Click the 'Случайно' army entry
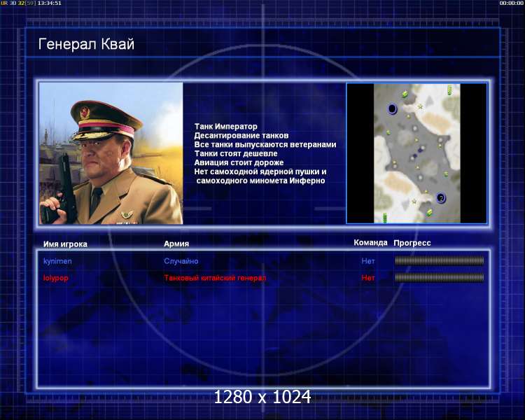Screen dimensions: 525x420 (181, 261)
